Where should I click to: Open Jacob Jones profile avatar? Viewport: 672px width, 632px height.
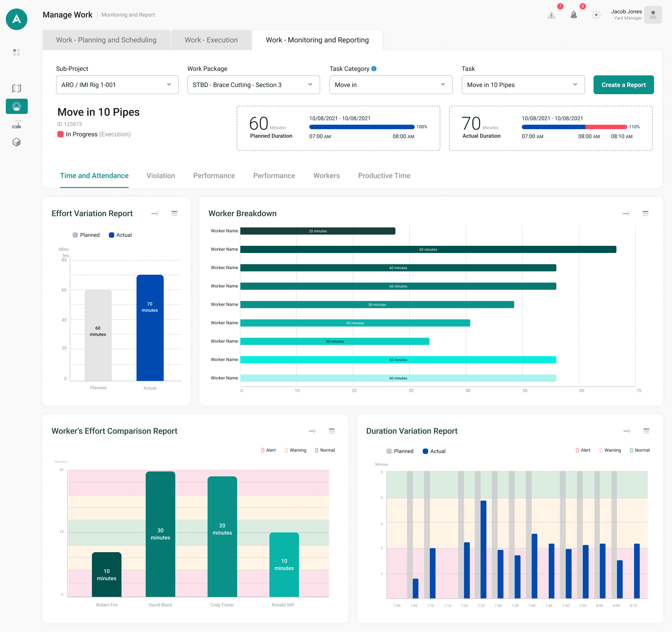click(x=653, y=15)
